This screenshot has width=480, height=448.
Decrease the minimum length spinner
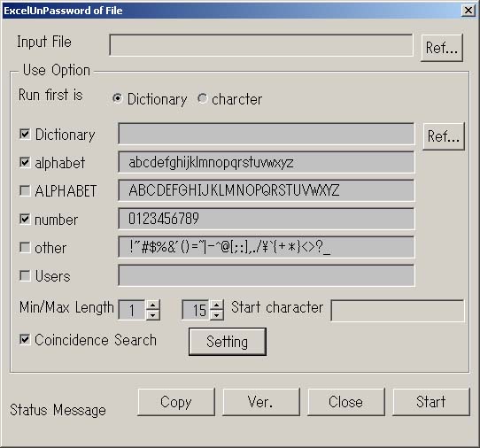[152, 315]
